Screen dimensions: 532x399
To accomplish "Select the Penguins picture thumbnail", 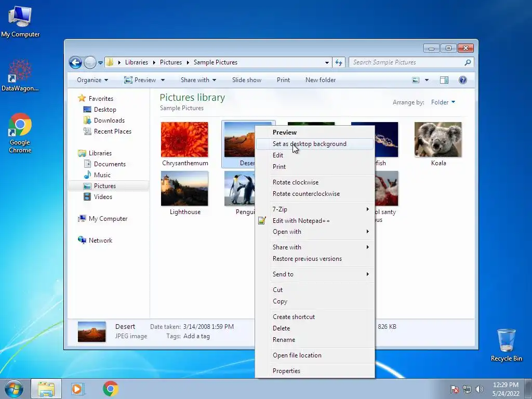I will click(x=240, y=188).
